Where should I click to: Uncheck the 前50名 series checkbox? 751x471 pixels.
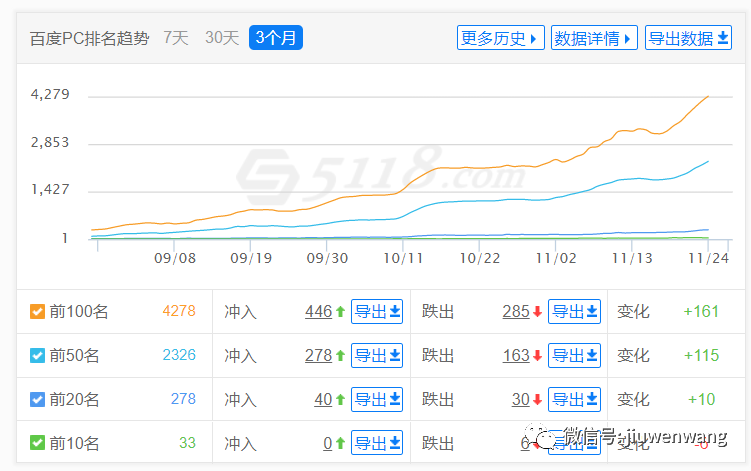(x=37, y=356)
